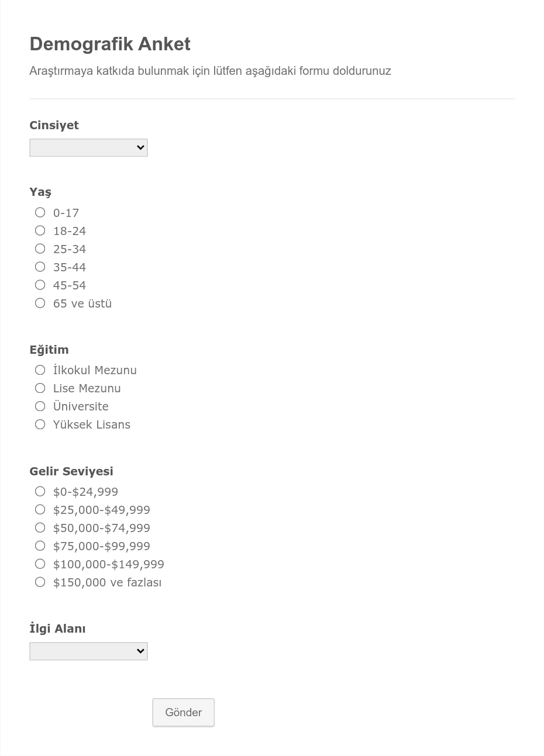Select the 18-24 age option
Screen dimensions: 544x756
(x=40, y=230)
